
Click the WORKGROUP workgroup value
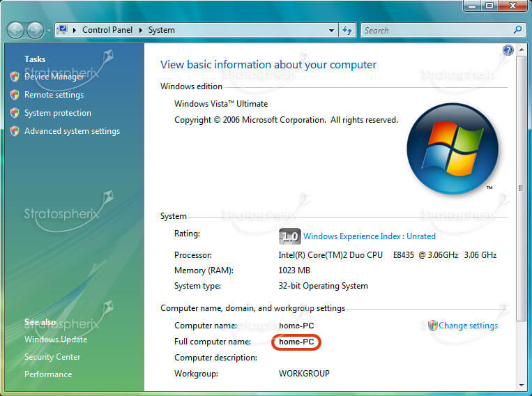(x=304, y=374)
